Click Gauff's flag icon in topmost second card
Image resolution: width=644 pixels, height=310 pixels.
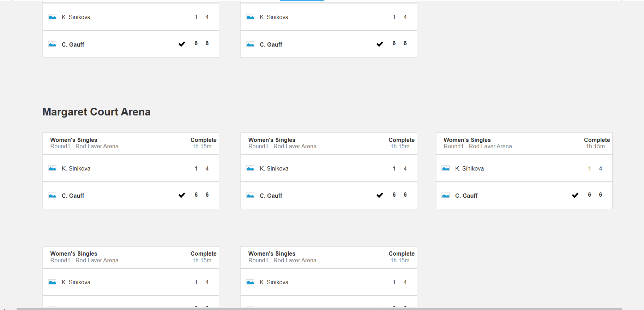click(250, 44)
